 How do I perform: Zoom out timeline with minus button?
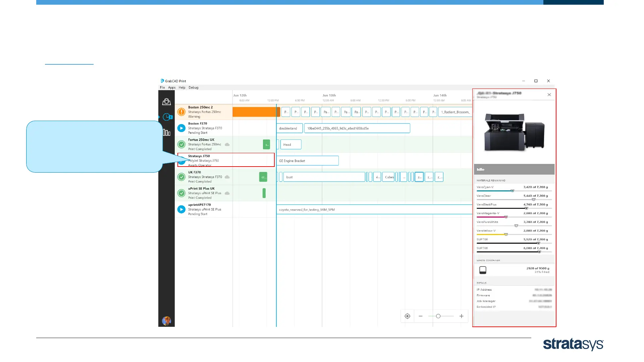pyautogui.click(x=421, y=316)
